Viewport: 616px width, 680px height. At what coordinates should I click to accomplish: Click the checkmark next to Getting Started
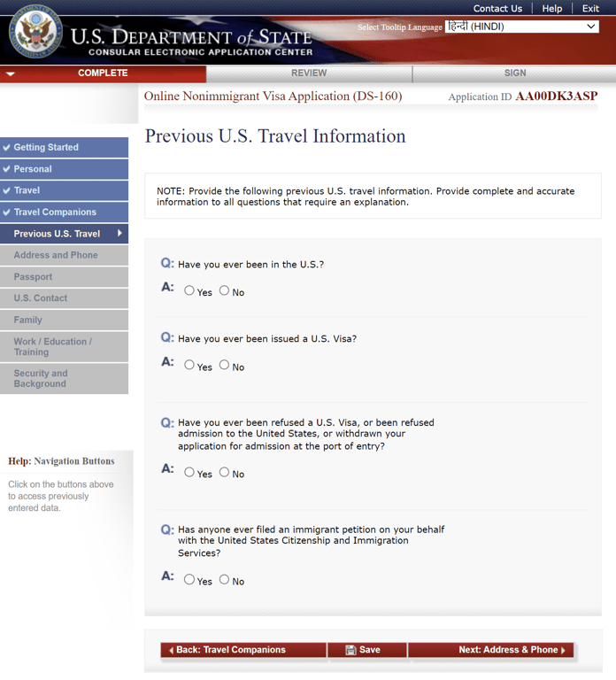pos(6,148)
